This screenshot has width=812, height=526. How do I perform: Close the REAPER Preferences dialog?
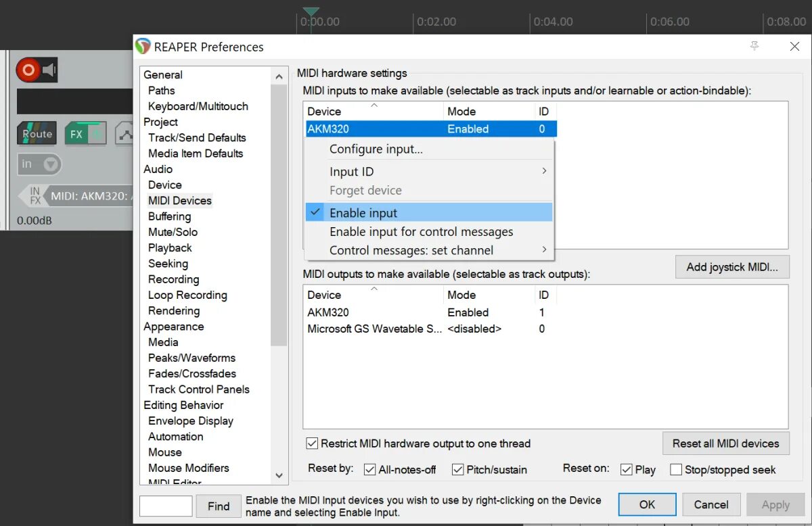click(794, 46)
